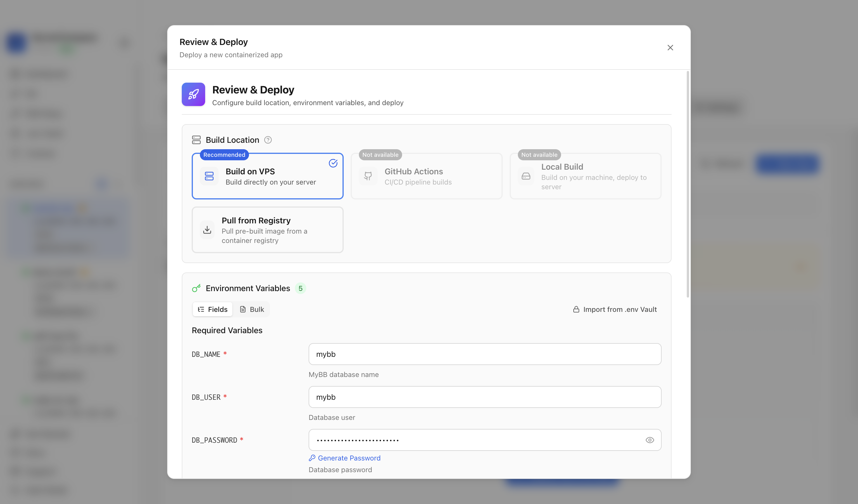Choose the Pull from Registry option

point(268,230)
